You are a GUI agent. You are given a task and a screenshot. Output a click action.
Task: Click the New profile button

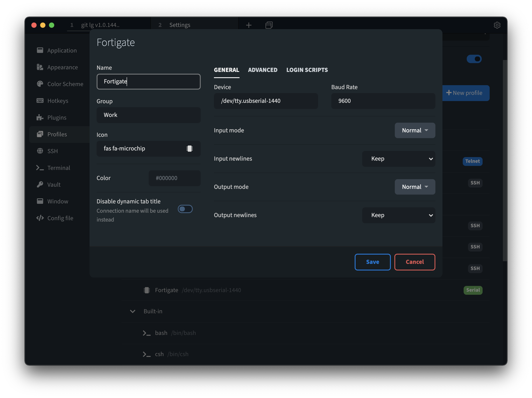pos(466,93)
